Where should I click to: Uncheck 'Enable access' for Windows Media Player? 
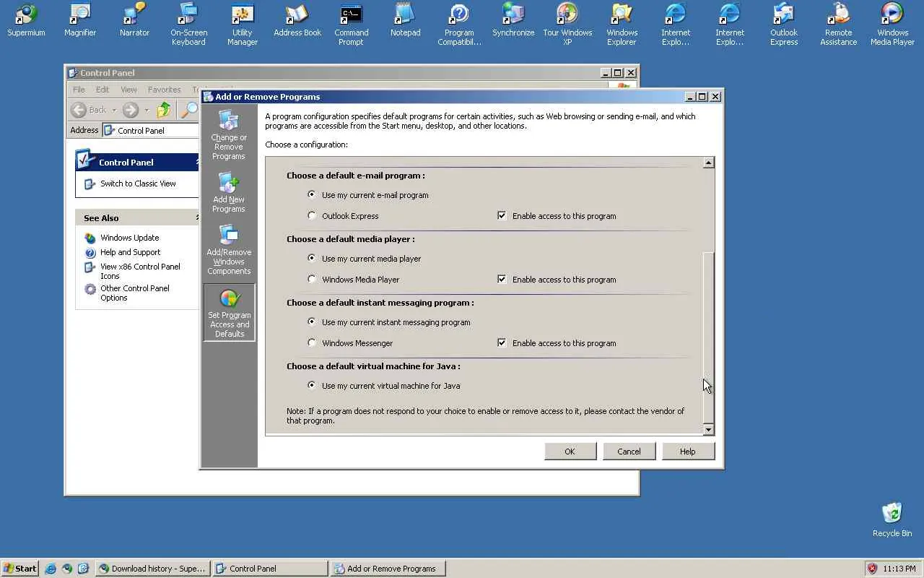pyautogui.click(x=502, y=279)
